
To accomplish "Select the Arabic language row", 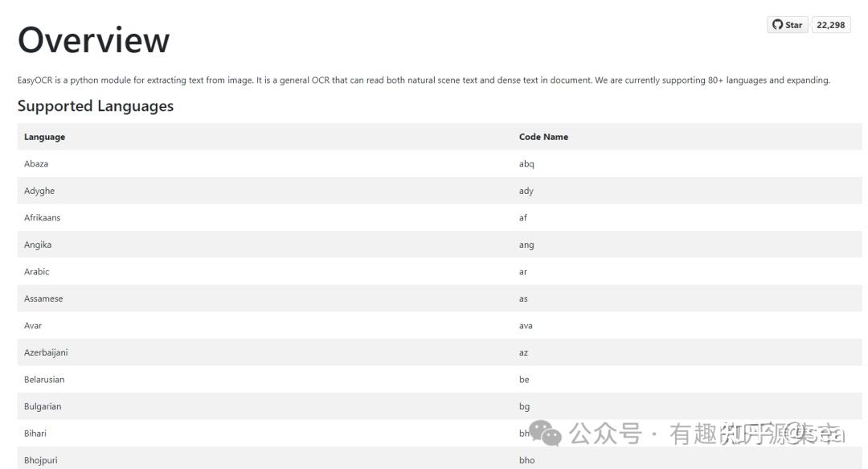I will pos(37,271).
